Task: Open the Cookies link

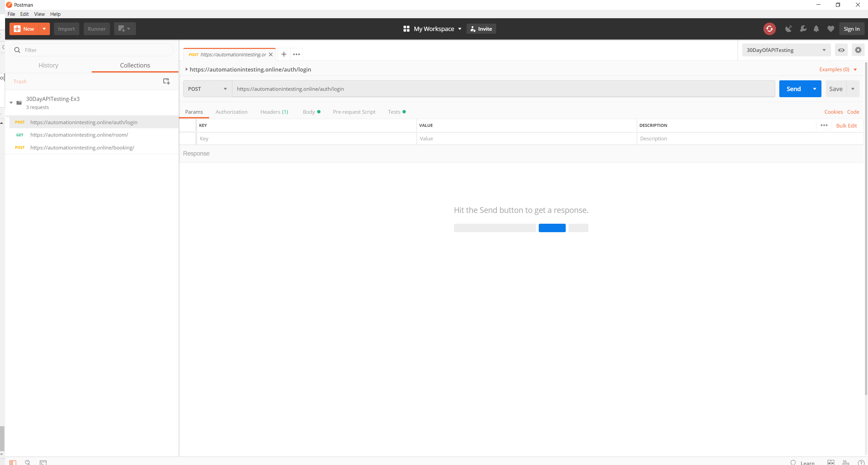Action: [x=834, y=112]
